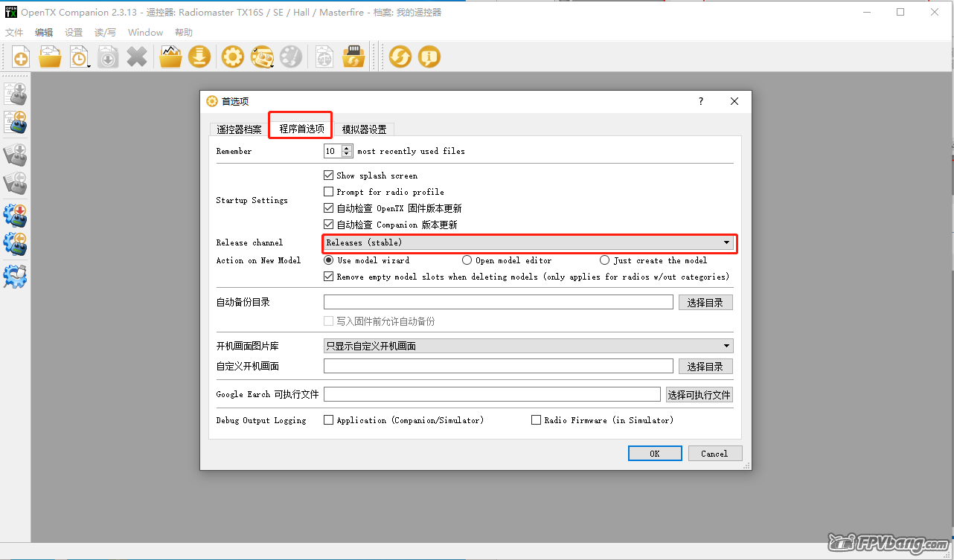Image resolution: width=954 pixels, height=560 pixels.
Task: Open the picture-folder splash library icon
Action: pyautogui.click(x=170, y=57)
